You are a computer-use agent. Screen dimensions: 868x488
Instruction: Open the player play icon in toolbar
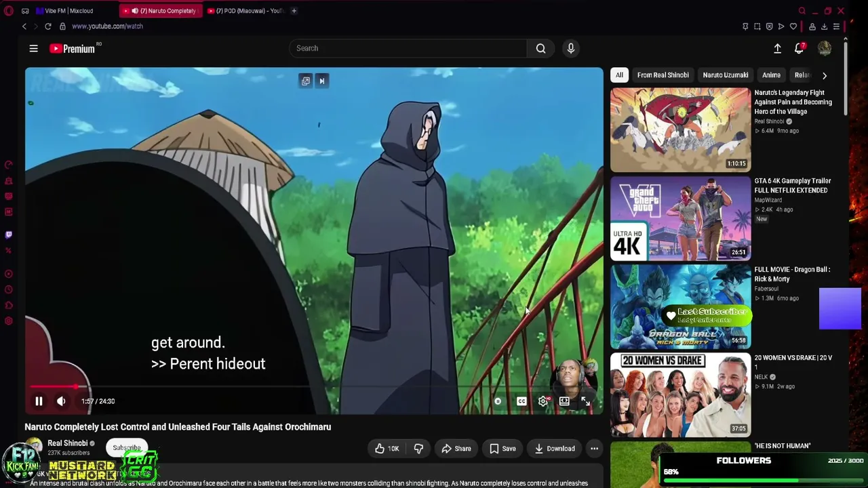pos(781,26)
